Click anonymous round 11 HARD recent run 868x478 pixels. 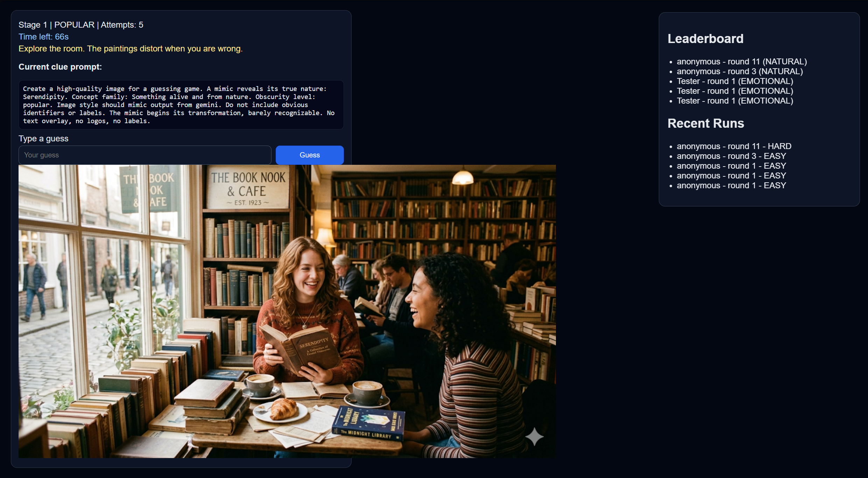(x=734, y=146)
